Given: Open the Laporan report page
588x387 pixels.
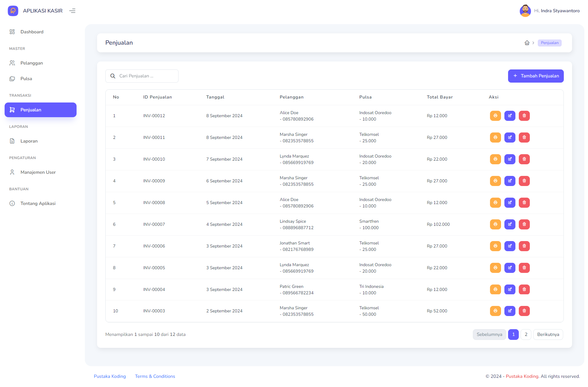Looking at the screenshot, I should point(29,141).
